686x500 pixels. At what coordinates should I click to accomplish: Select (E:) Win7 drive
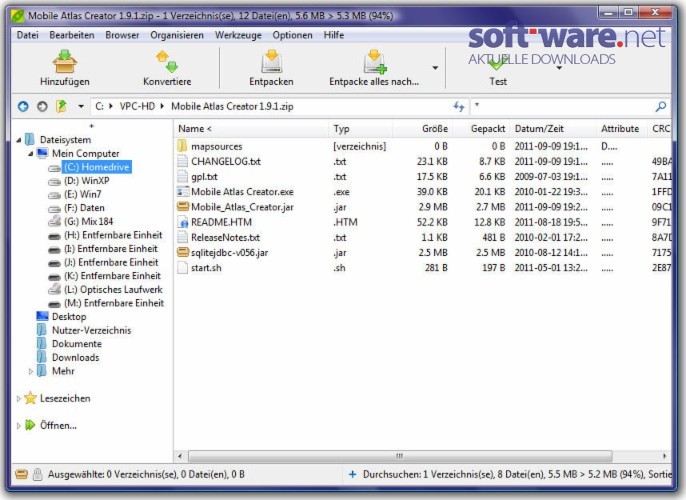pyautogui.click(x=83, y=194)
